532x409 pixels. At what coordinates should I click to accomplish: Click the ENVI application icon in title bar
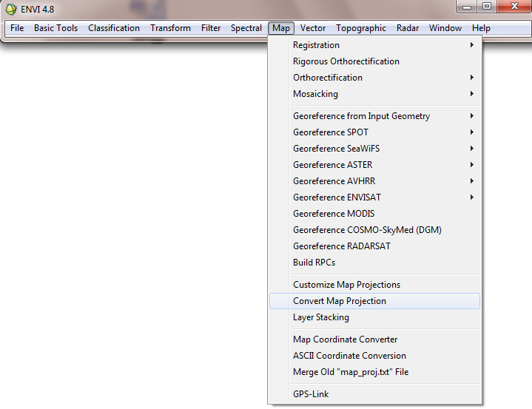(11, 9)
